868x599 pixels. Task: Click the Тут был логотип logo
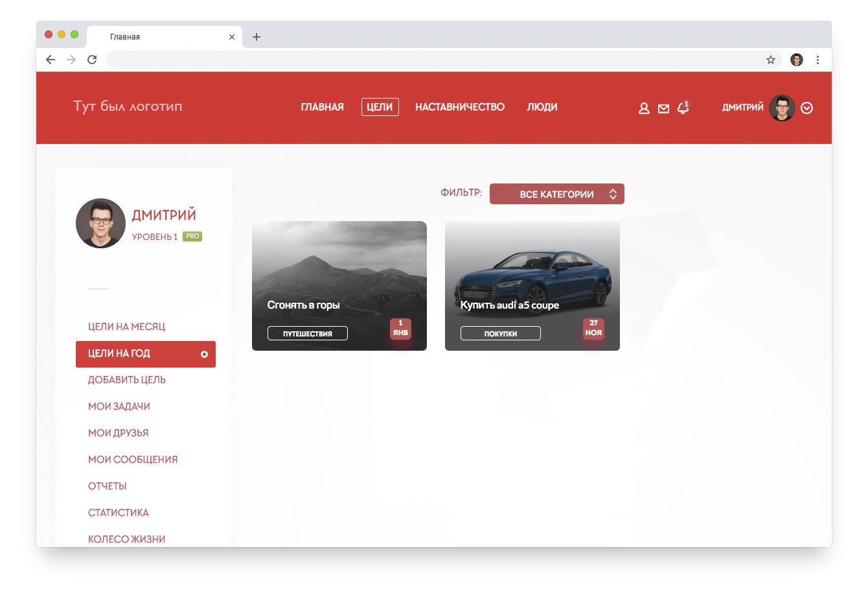coord(128,106)
